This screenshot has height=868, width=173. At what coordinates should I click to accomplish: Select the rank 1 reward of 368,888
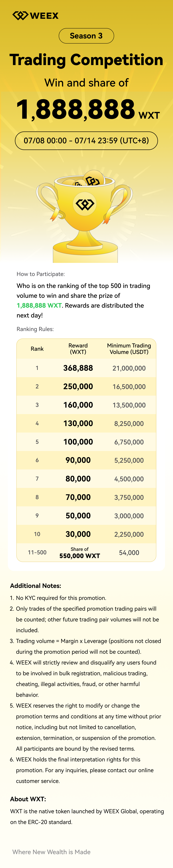coord(78,368)
